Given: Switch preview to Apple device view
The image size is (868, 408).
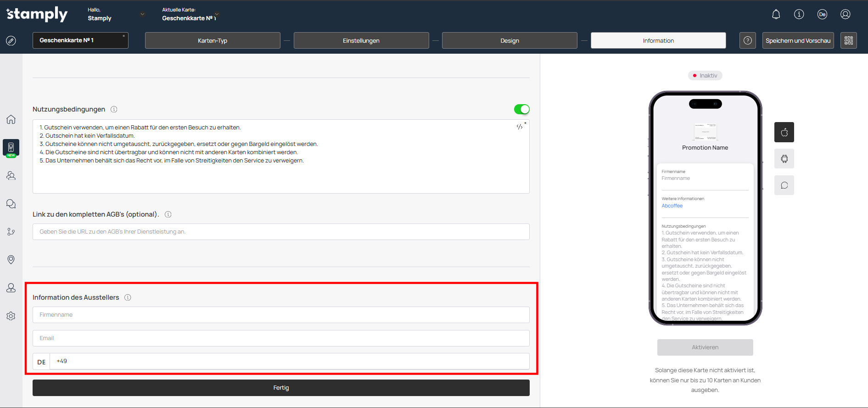Looking at the screenshot, I should click(784, 132).
